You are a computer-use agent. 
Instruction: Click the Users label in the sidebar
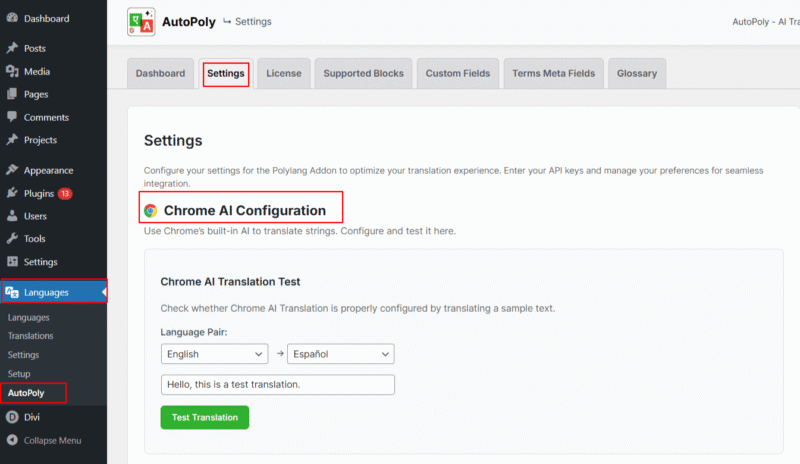coord(35,216)
